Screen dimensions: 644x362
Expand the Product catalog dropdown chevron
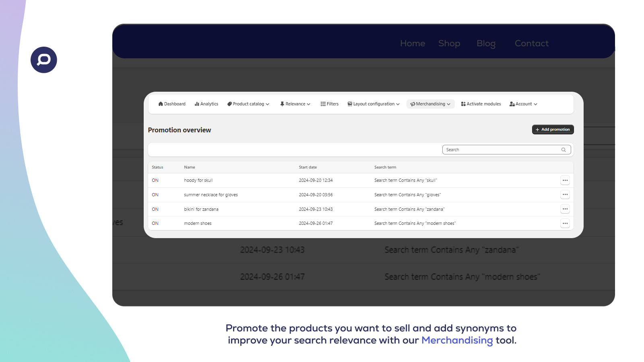pyautogui.click(x=268, y=104)
